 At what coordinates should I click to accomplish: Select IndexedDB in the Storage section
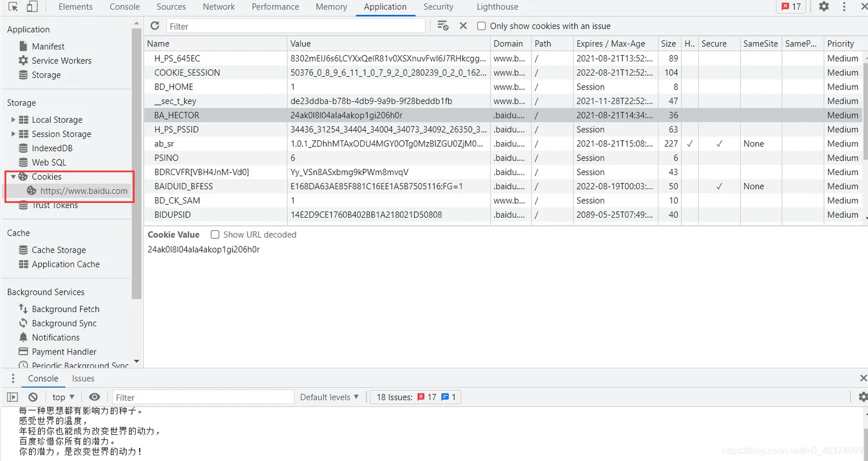pos(52,148)
